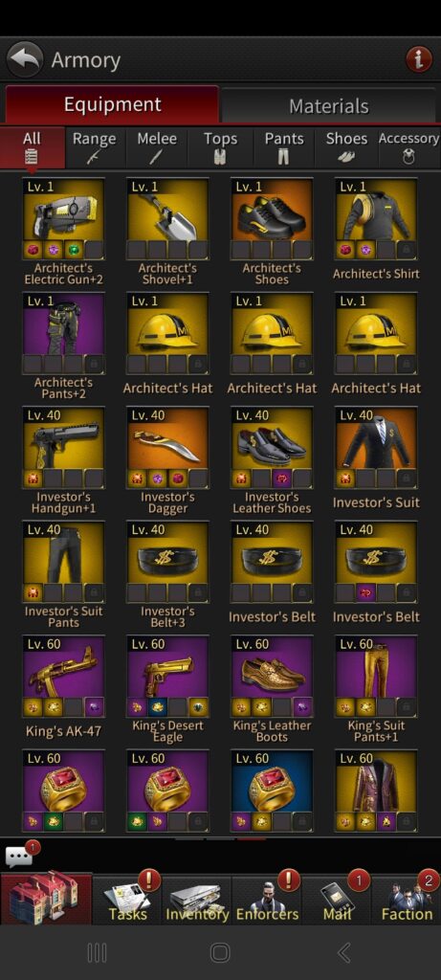Tap the back arrow next to Armory
Image resolution: width=441 pixels, height=980 pixels.
tap(24, 59)
